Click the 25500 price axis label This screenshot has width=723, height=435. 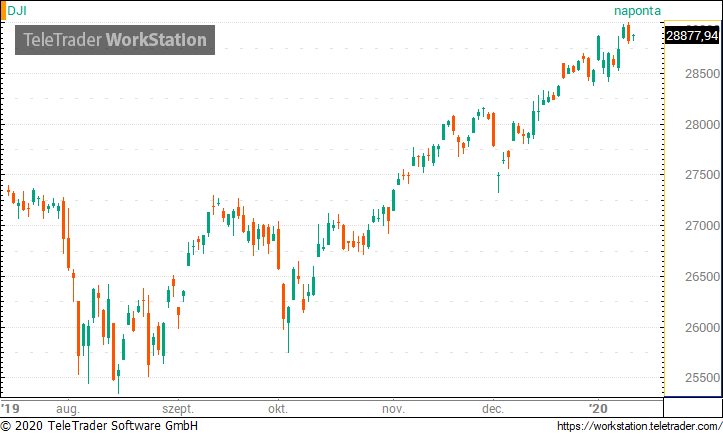(702, 378)
